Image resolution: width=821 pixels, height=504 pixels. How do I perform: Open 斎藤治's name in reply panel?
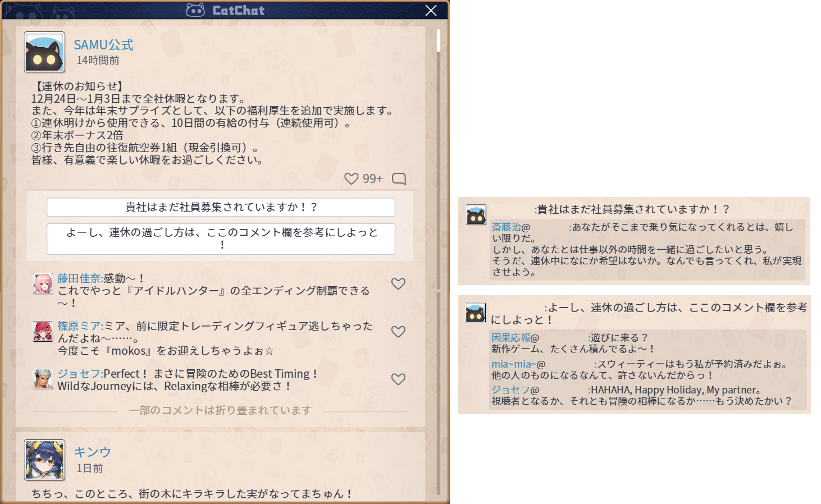(x=507, y=227)
